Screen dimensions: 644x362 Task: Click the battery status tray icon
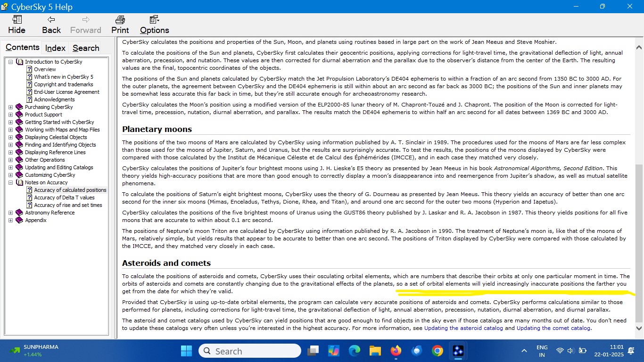pos(582,351)
